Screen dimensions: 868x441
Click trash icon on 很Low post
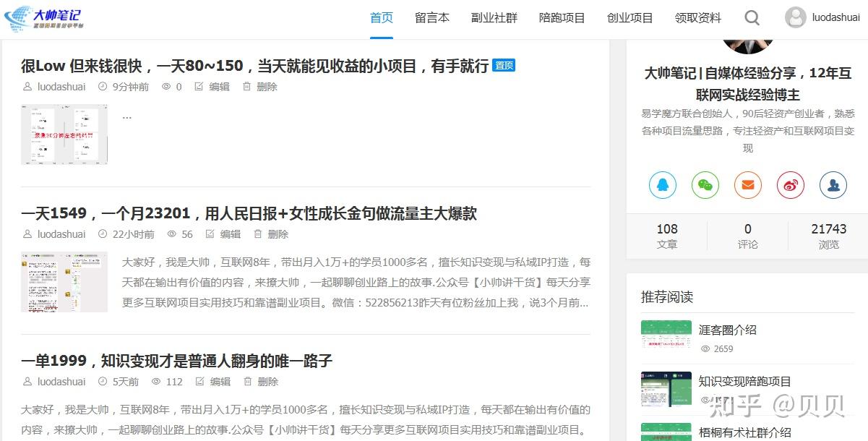246,87
